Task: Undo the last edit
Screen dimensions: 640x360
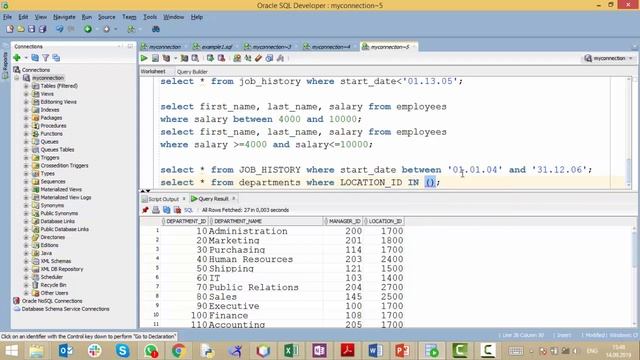Action: click(60, 29)
